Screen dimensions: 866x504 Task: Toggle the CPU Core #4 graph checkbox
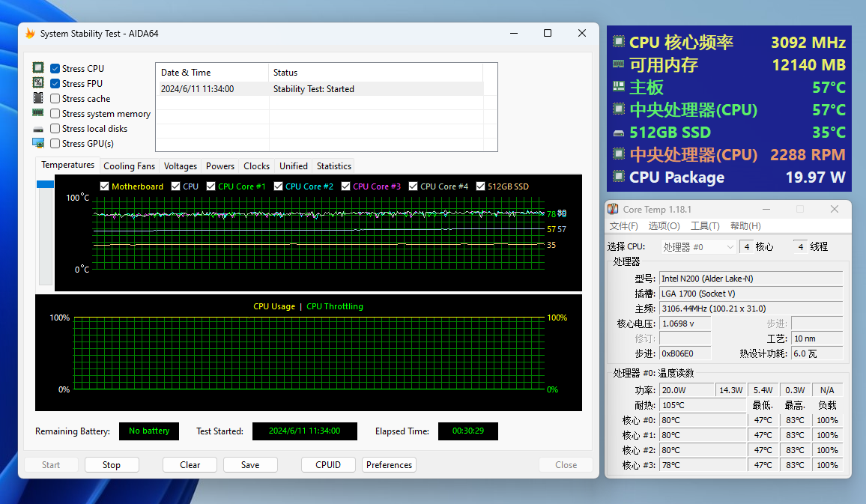(x=413, y=186)
